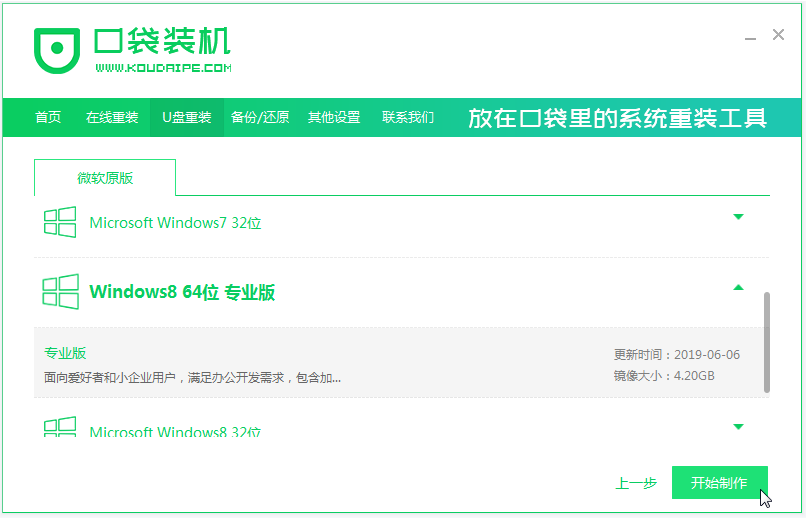The height and width of the screenshot is (518, 806).
Task: Click the system list vertical scrollbar thumb
Action: pos(766,342)
